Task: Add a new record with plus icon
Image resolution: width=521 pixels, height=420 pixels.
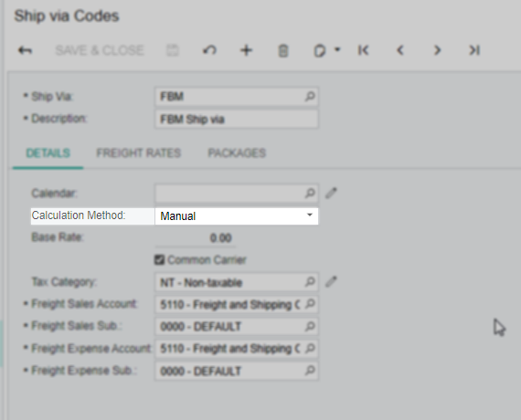Action: click(x=246, y=50)
